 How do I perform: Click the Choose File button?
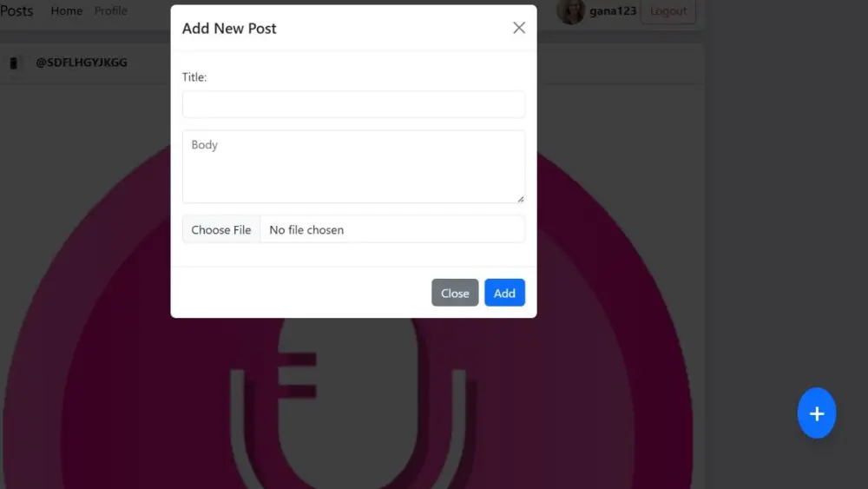(x=220, y=229)
